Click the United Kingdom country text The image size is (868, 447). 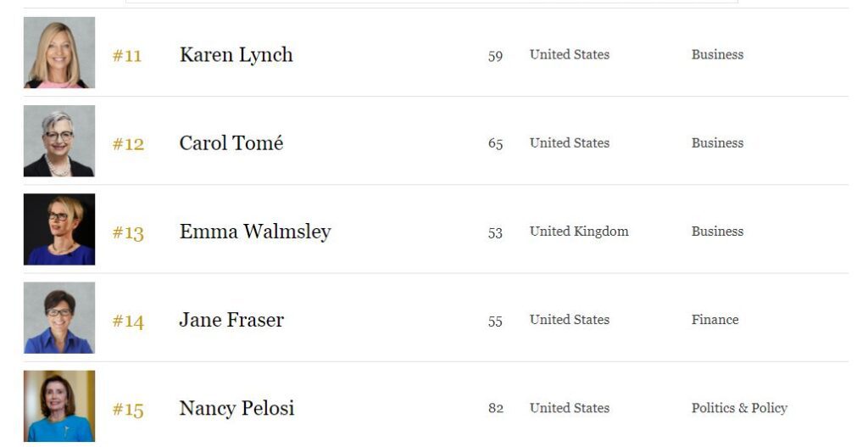pos(579,231)
